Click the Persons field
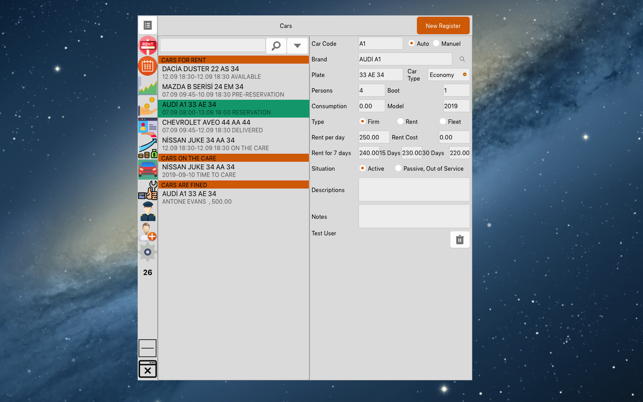 (372, 90)
